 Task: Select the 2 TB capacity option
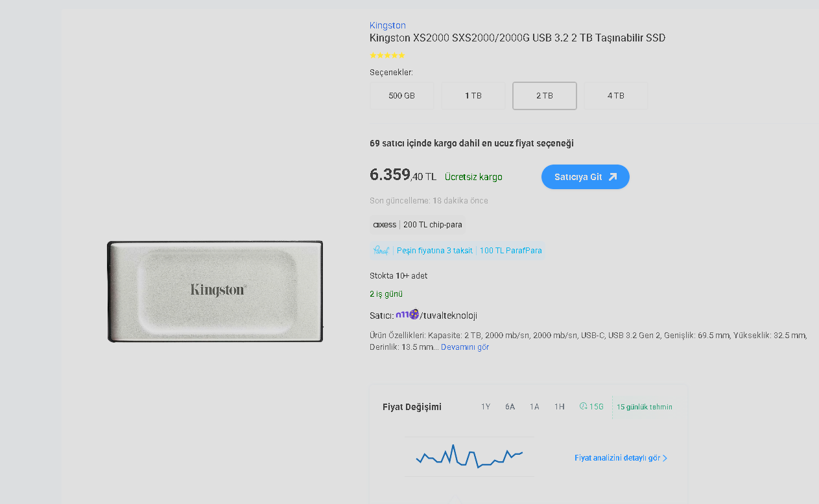point(545,96)
